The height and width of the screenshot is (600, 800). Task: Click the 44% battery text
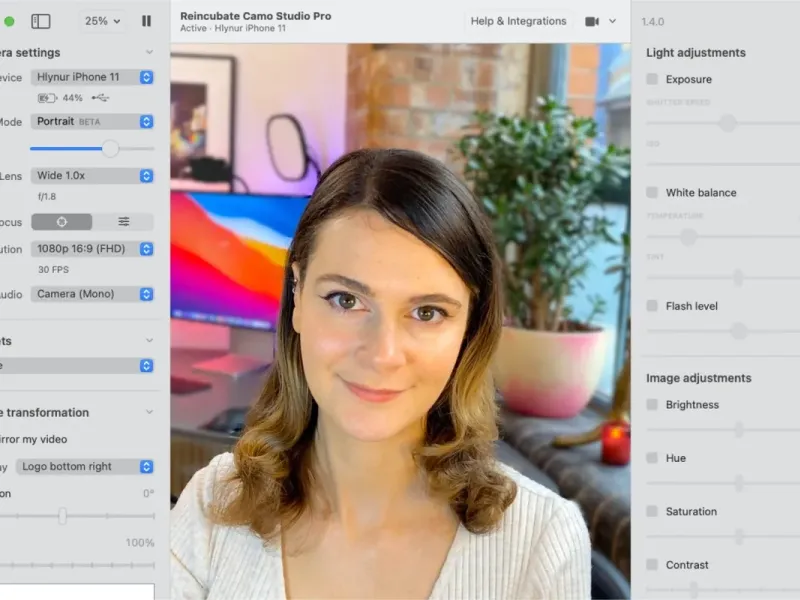[72, 98]
